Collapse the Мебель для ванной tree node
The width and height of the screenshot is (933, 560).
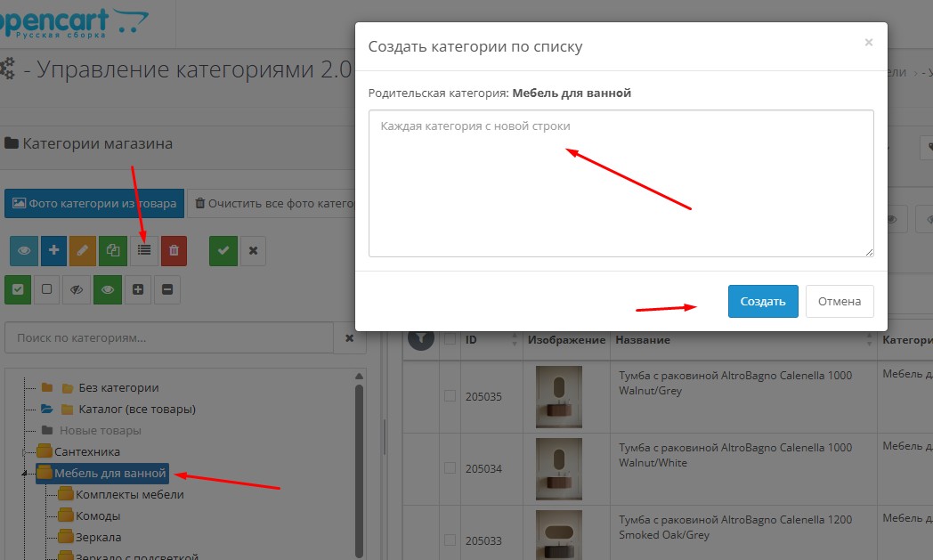point(25,474)
